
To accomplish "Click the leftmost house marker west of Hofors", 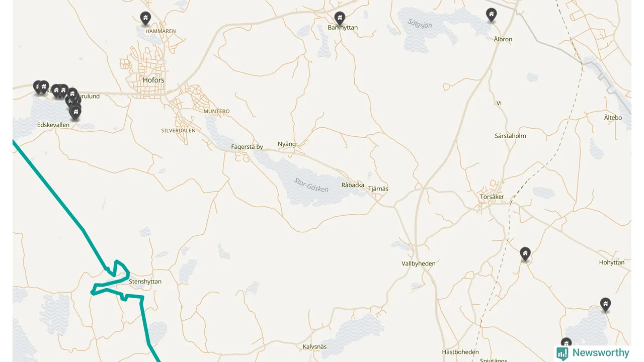I will [38, 87].
